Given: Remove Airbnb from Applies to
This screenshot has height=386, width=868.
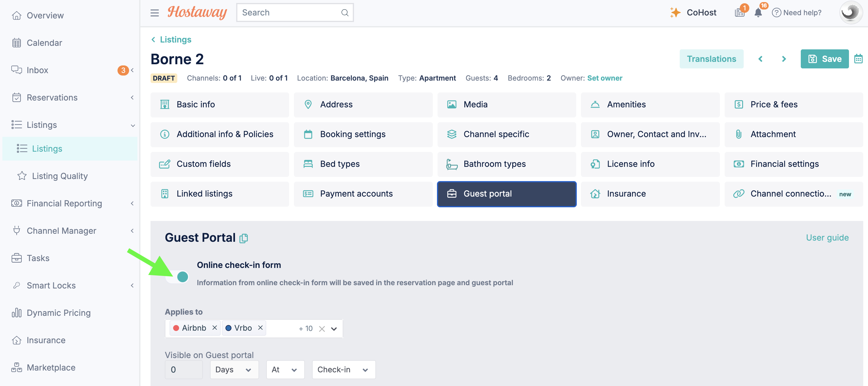Looking at the screenshot, I should tap(214, 328).
